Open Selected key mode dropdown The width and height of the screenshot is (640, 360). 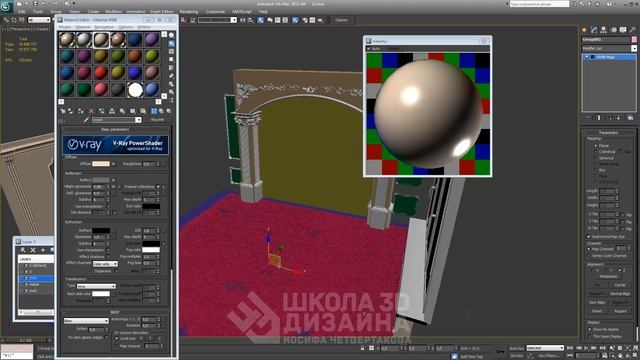pos(545,348)
